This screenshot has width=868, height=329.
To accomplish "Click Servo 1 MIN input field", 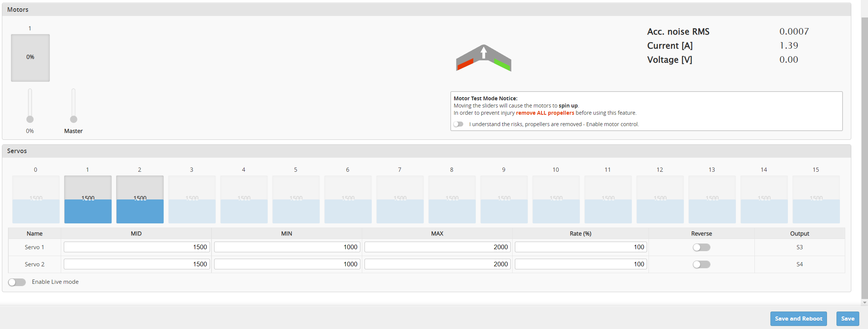I will pos(287,247).
